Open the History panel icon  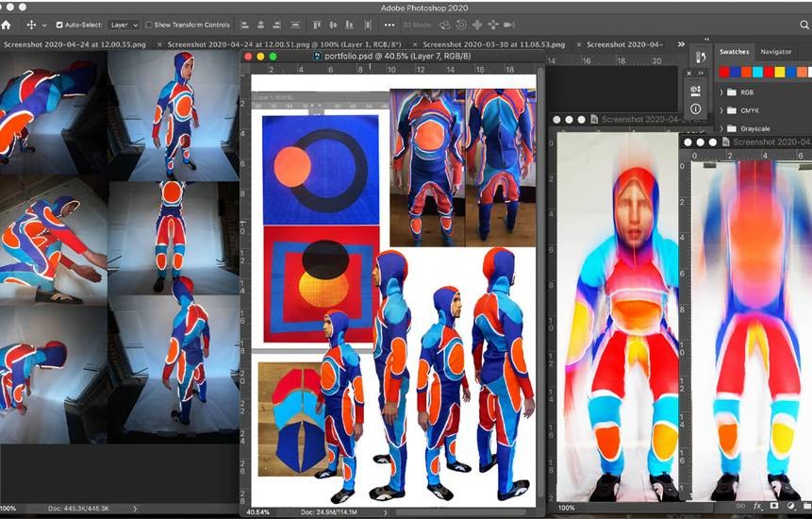(x=700, y=58)
